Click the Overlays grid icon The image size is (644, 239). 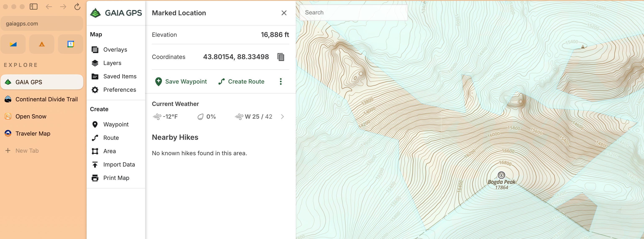coord(95,50)
